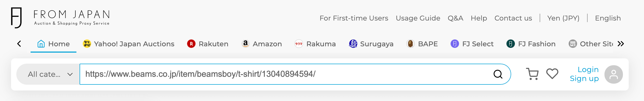Open the favorites heart icon
Image resolution: width=644 pixels, height=101 pixels.
click(x=552, y=74)
